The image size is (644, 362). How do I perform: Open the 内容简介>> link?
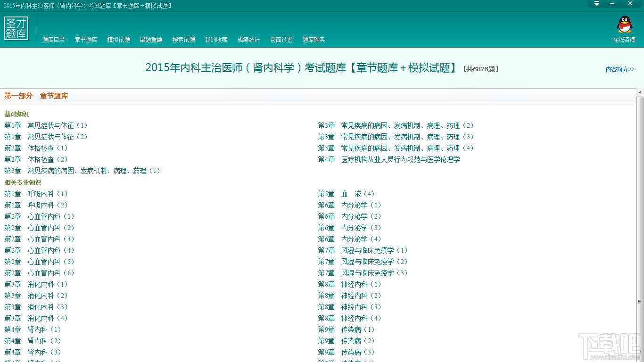[620, 69]
